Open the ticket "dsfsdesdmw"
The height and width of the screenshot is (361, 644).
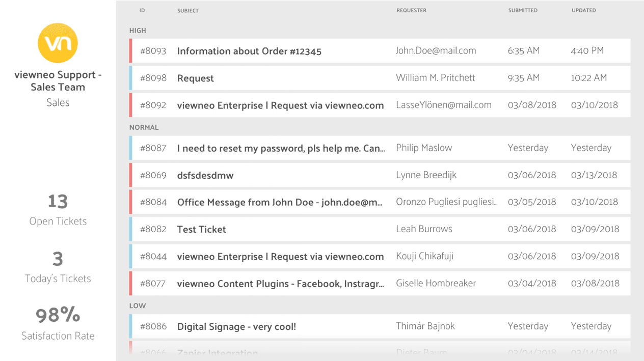[205, 175]
